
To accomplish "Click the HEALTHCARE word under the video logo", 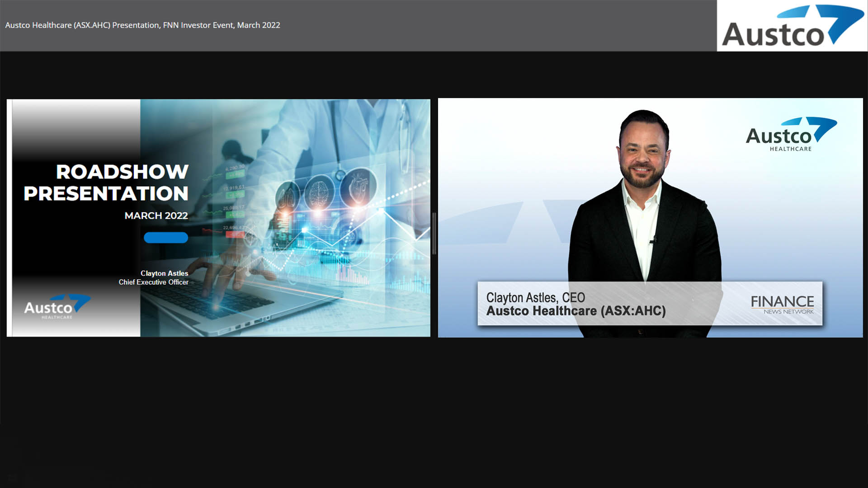I will pos(790,149).
